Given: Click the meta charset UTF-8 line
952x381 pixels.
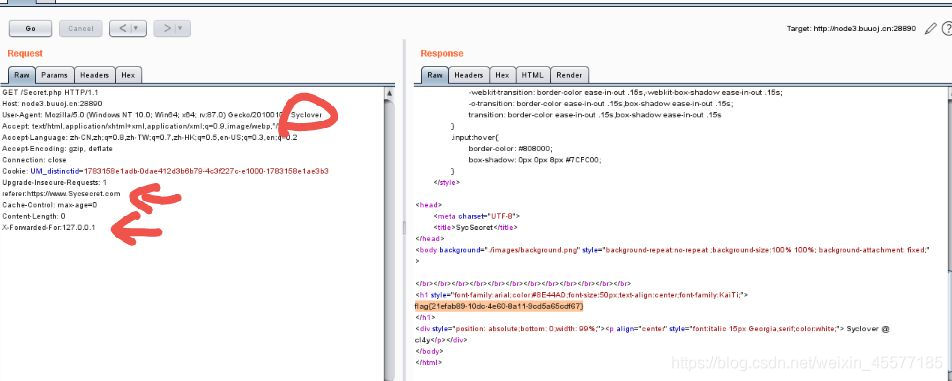Looking at the screenshot, I should coord(477,216).
